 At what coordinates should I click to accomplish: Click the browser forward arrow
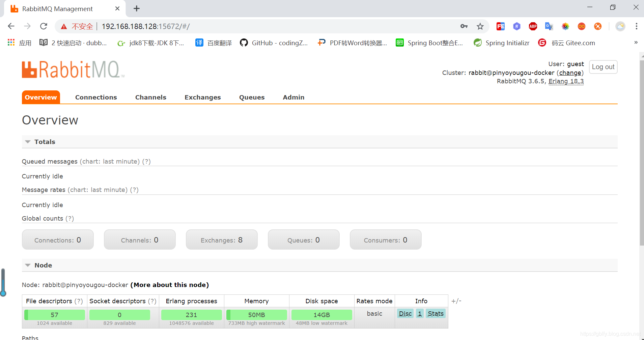[27, 26]
